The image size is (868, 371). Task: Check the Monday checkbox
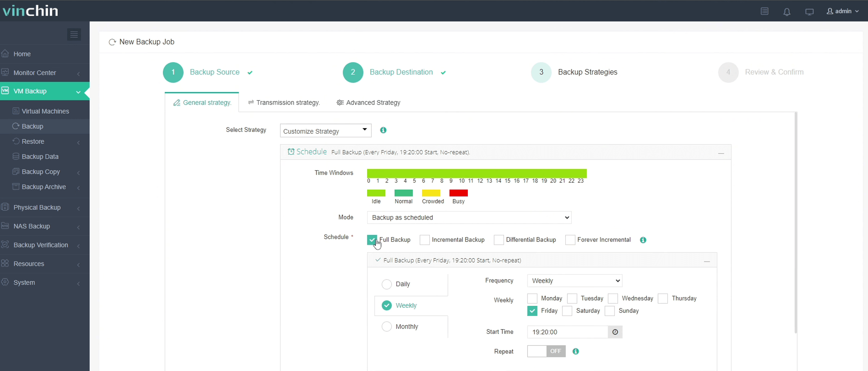point(532,299)
